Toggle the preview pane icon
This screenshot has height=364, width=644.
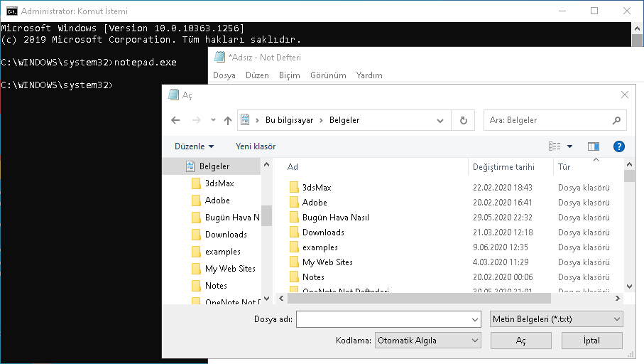(594, 146)
